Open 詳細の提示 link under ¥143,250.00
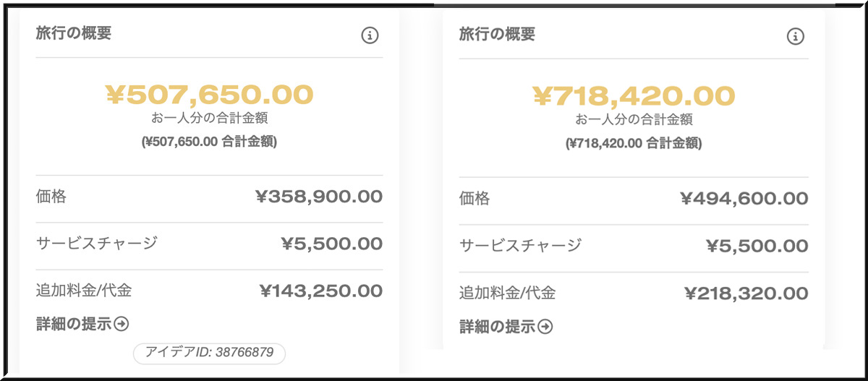Viewport: 868px width, 381px height. point(74,324)
